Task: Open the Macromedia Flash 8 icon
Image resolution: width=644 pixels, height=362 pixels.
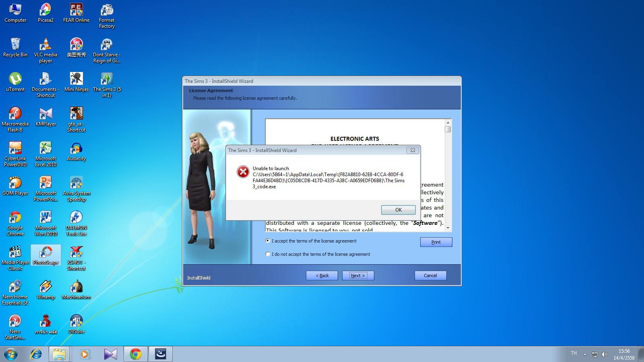Action: pos(15,119)
